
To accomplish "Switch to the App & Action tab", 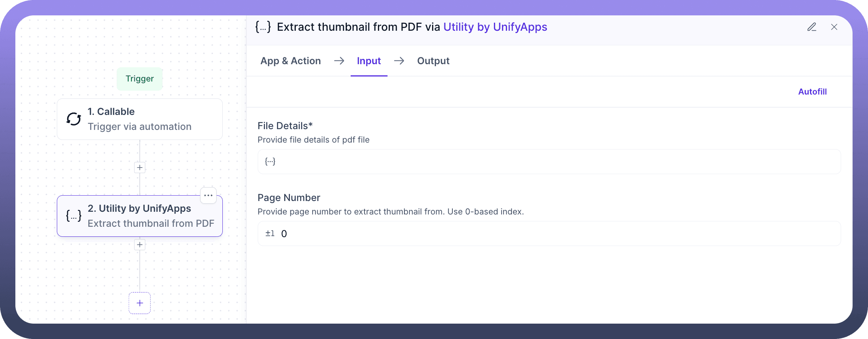I will (x=290, y=61).
